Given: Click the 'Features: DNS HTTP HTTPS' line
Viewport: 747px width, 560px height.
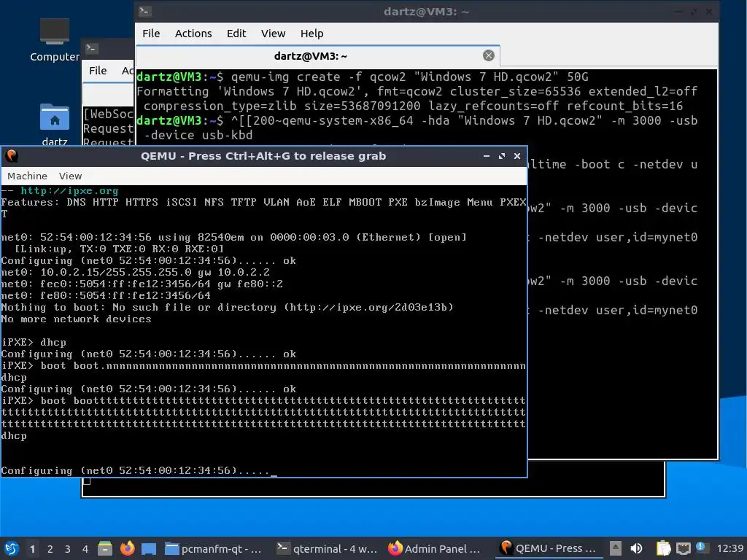Looking at the screenshot, I should [263, 203].
